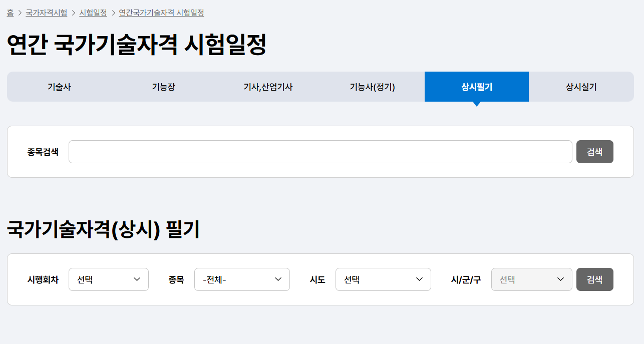The height and width of the screenshot is (344, 644).
Task: Open the 홈 breadcrumb link
Action: tap(10, 13)
